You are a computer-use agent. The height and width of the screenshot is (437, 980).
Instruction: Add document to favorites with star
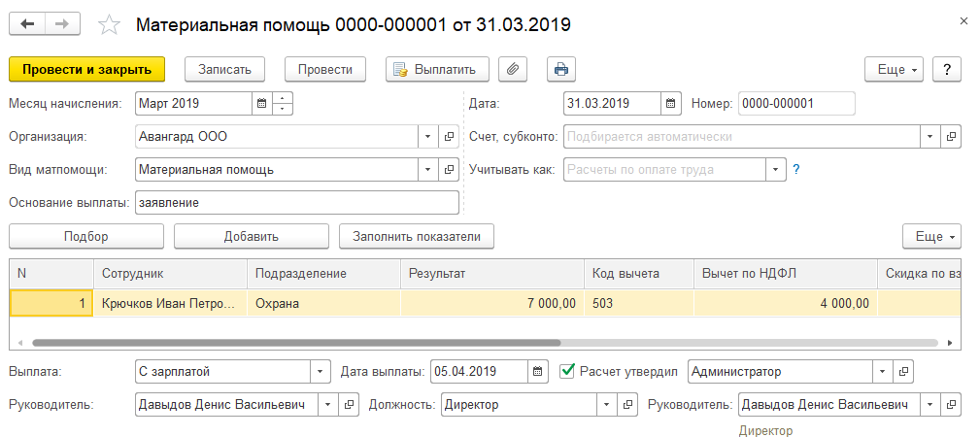(x=111, y=23)
